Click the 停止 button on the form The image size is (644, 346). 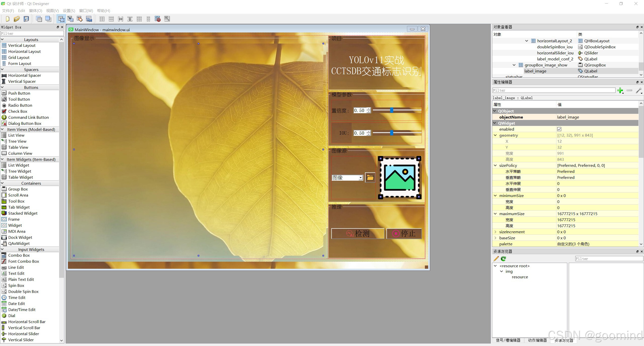404,234
